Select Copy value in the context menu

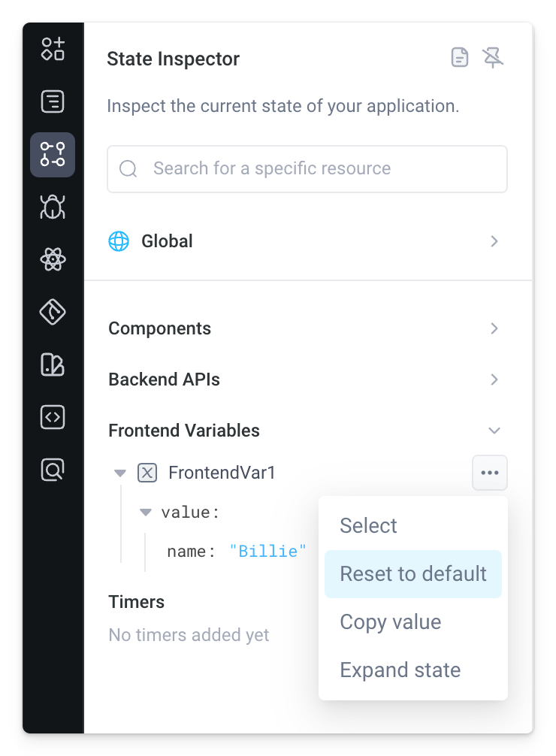coord(390,621)
